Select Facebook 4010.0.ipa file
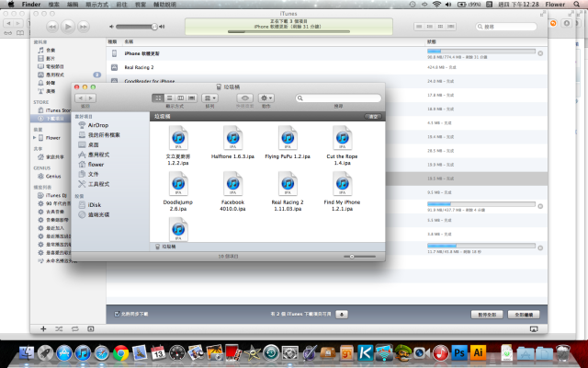The image size is (588, 368). tap(232, 190)
